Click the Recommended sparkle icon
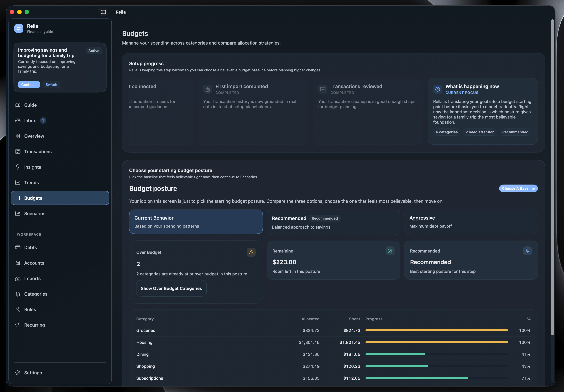564x392 pixels. pos(527,251)
